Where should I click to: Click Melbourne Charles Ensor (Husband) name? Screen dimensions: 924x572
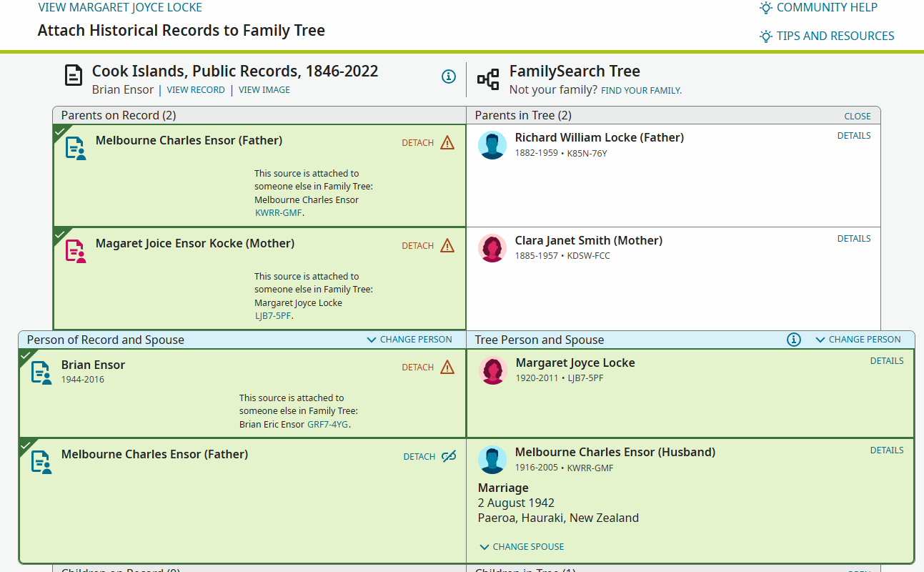coord(615,453)
